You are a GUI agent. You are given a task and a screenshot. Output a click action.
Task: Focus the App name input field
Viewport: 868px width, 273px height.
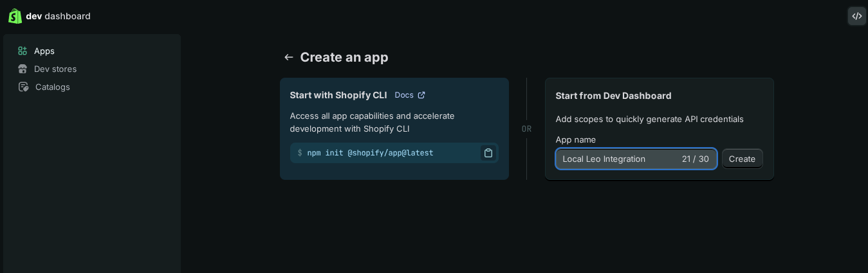636,159
